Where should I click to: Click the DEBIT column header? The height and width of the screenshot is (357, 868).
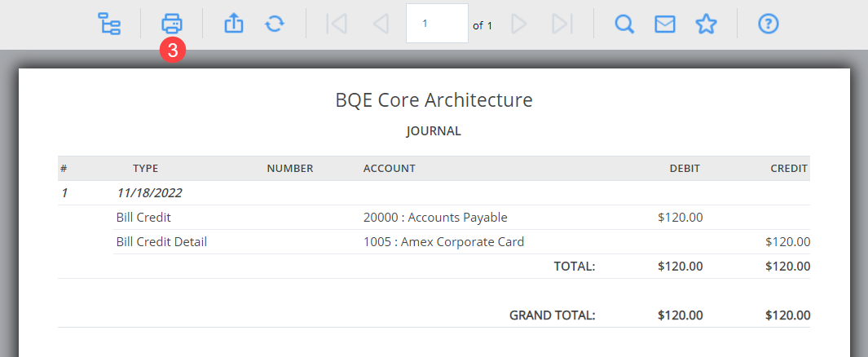685,168
